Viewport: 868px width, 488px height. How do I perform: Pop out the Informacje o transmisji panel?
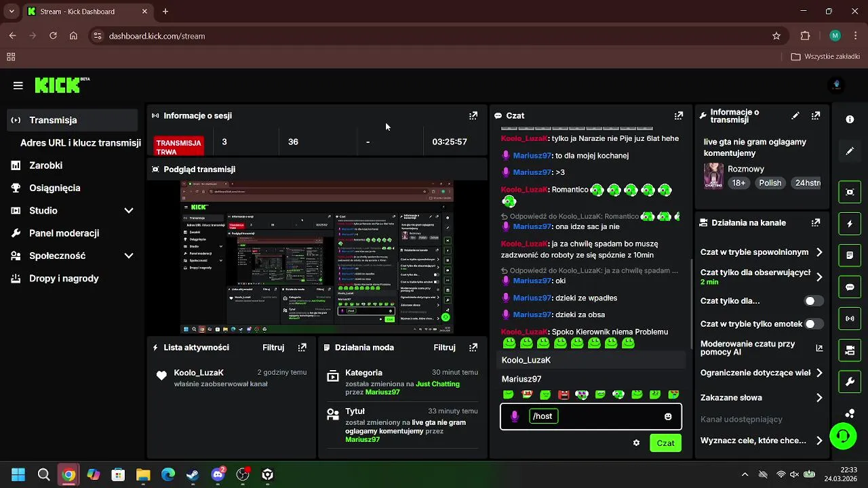[x=816, y=116]
